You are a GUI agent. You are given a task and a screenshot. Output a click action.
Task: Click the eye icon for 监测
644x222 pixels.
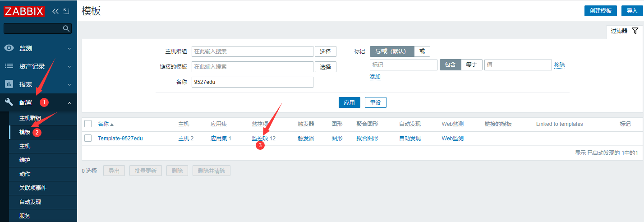coord(9,48)
